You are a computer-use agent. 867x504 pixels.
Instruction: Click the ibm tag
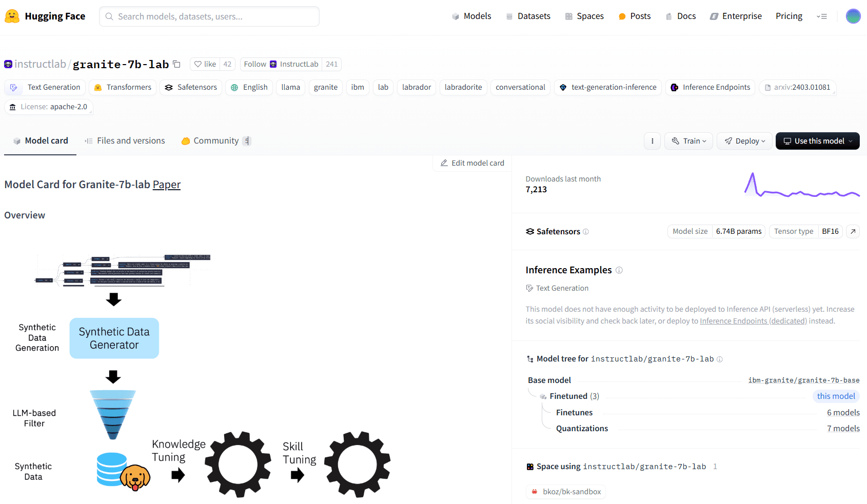tap(358, 87)
